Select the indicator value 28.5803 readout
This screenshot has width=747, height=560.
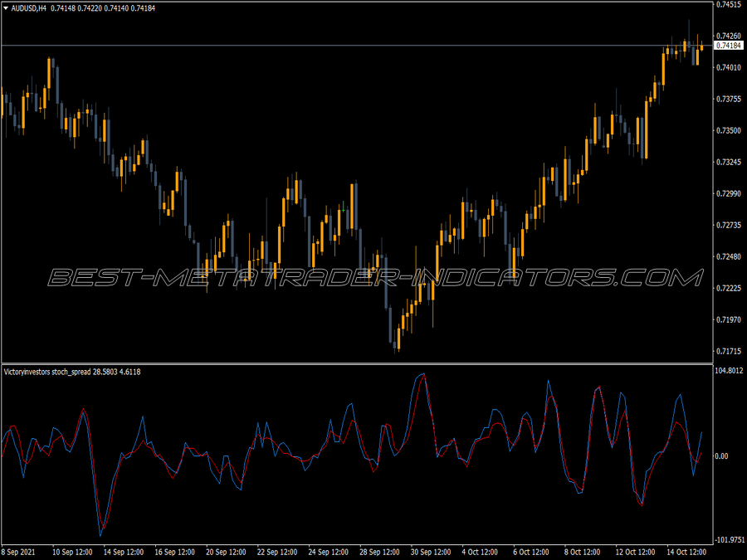point(101,372)
